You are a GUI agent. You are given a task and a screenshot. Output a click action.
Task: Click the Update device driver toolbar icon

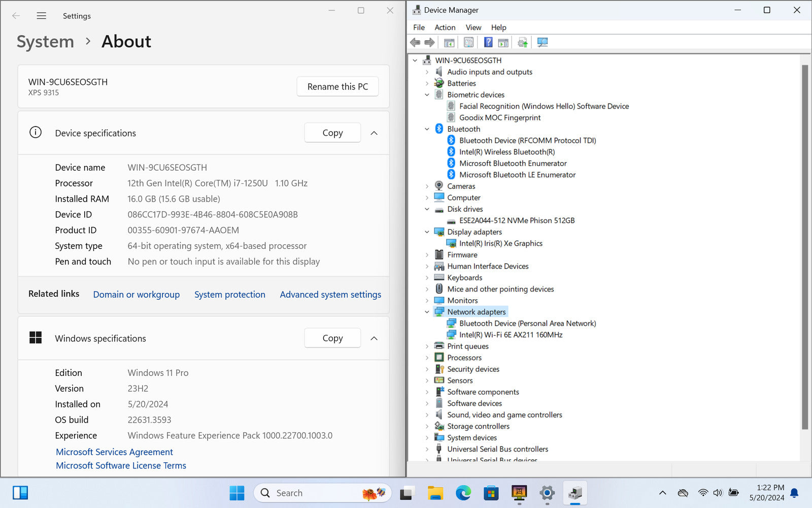[x=523, y=42]
